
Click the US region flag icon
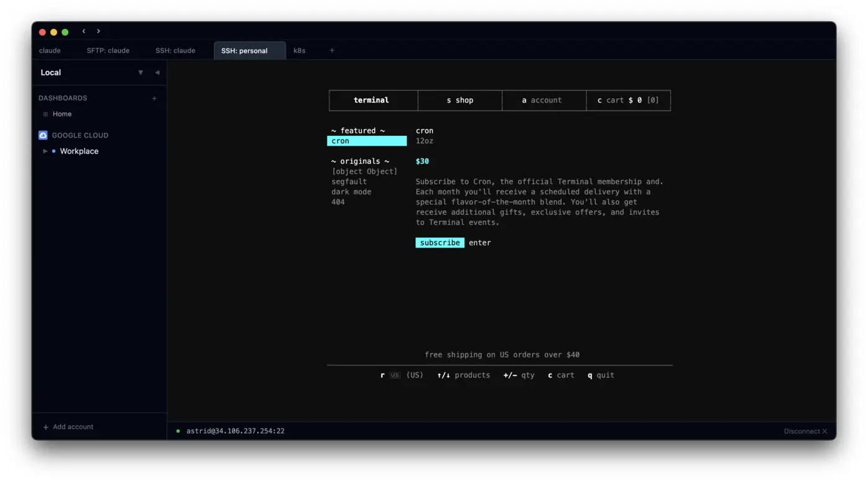click(x=395, y=375)
